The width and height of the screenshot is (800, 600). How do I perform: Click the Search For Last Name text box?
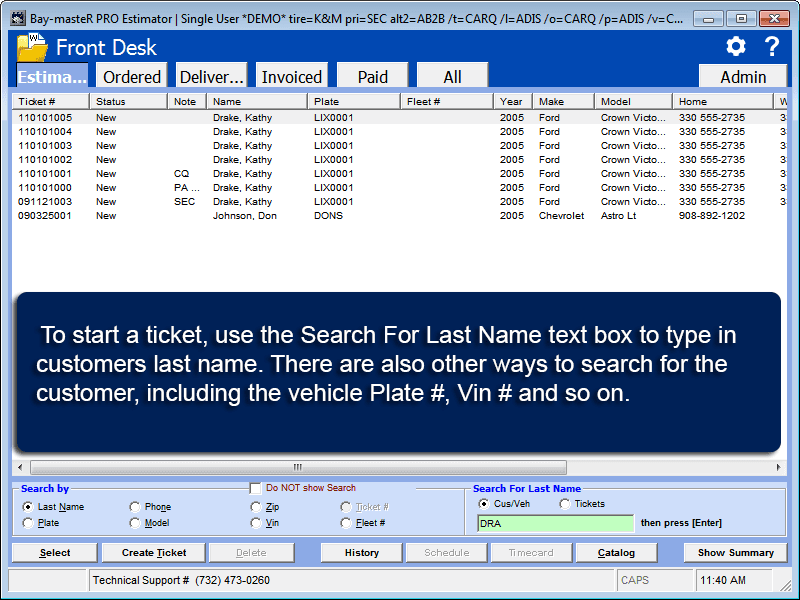pos(555,523)
